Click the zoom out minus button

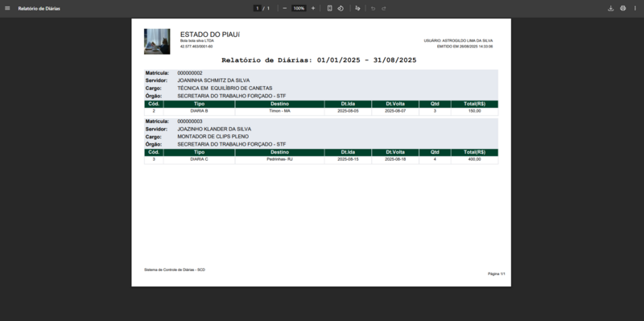(285, 8)
